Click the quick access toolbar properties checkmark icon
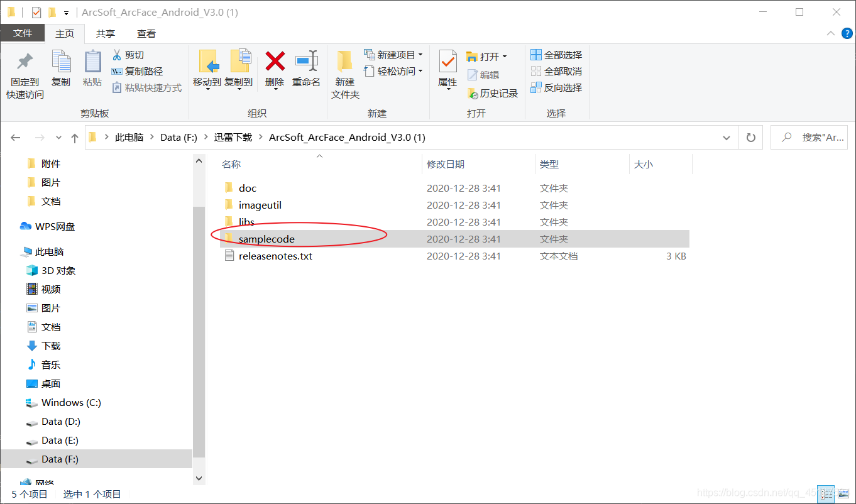The image size is (856, 504). pyautogui.click(x=36, y=13)
